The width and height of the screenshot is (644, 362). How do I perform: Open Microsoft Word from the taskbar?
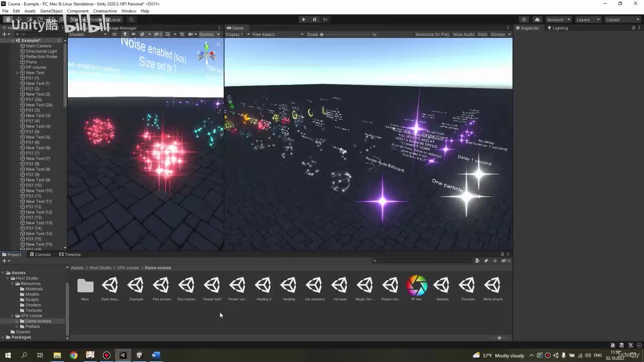click(x=155, y=355)
